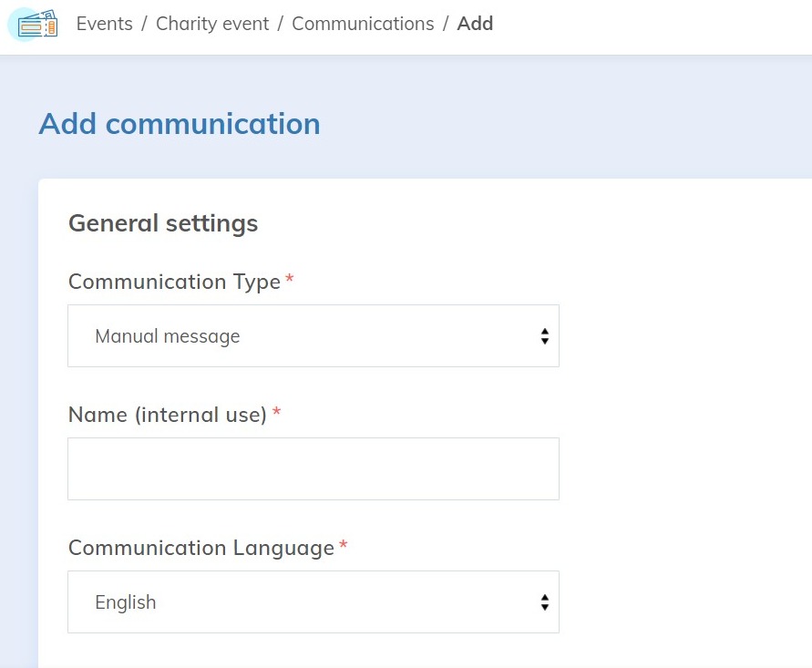The image size is (812, 668).
Task: Select the Add breadcrumb item
Action: tap(475, 24)
